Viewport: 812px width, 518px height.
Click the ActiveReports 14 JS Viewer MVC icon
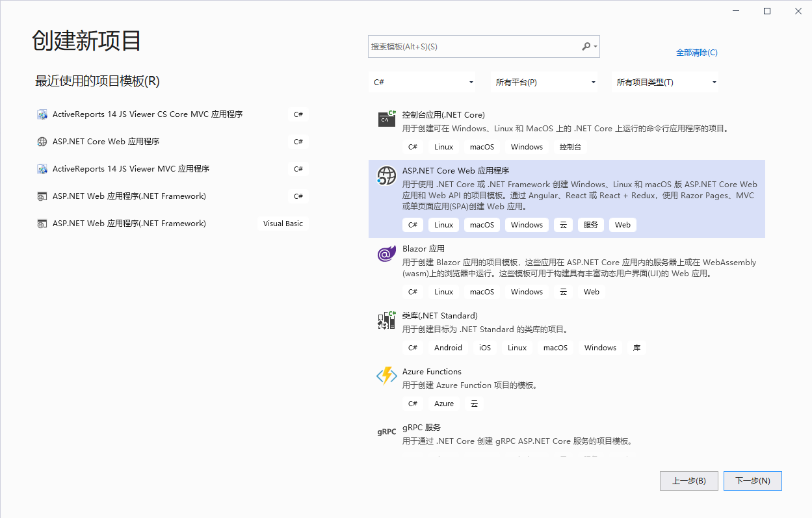point(42,169)
